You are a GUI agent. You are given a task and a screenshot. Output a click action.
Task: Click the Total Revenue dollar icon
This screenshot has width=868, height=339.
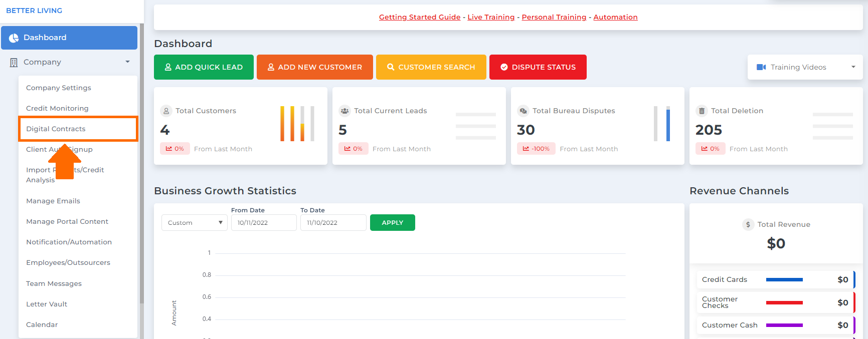click(748, 225)
